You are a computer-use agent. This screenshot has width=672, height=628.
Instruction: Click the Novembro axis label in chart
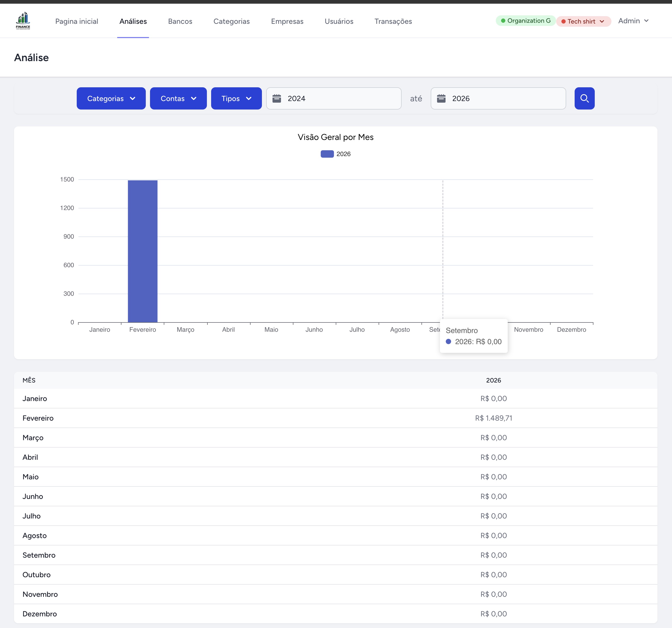(529, 330)
